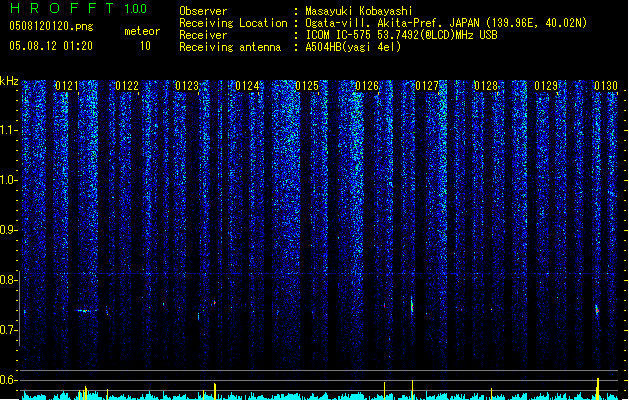Image resolution: width=629 pixels, height=400 pixels.
Task: Click the 0.8 frequency axis label
Action: tap(9, 280)
